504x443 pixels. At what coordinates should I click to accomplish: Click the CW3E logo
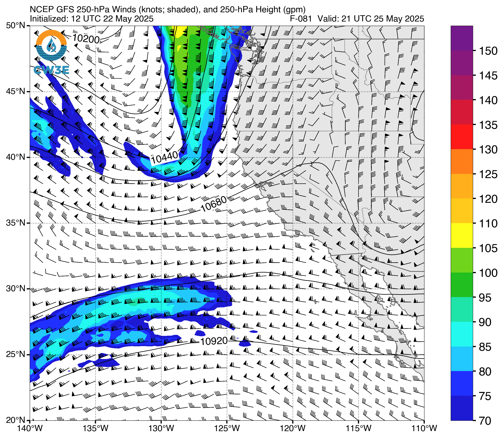click(51, 52)
